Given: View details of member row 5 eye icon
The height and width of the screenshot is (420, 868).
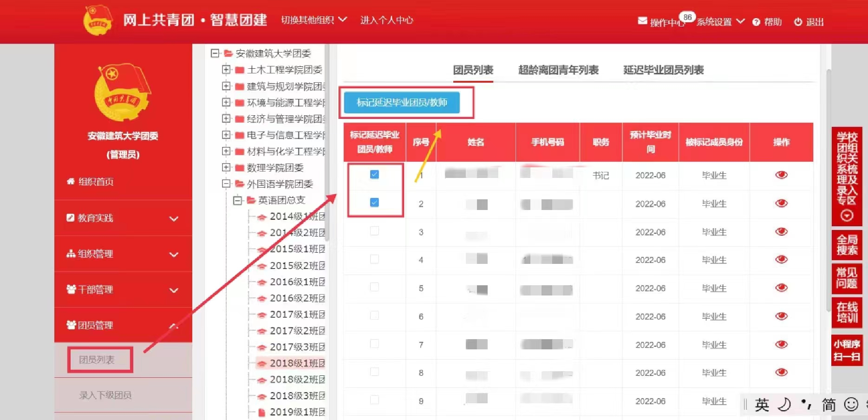Looking at the screenshot, I should click(x=782, y=288).
